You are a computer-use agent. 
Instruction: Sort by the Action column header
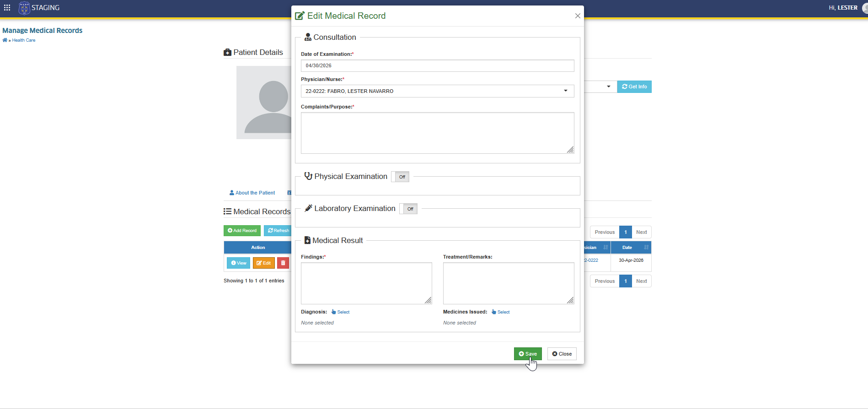tap(257, 248)
